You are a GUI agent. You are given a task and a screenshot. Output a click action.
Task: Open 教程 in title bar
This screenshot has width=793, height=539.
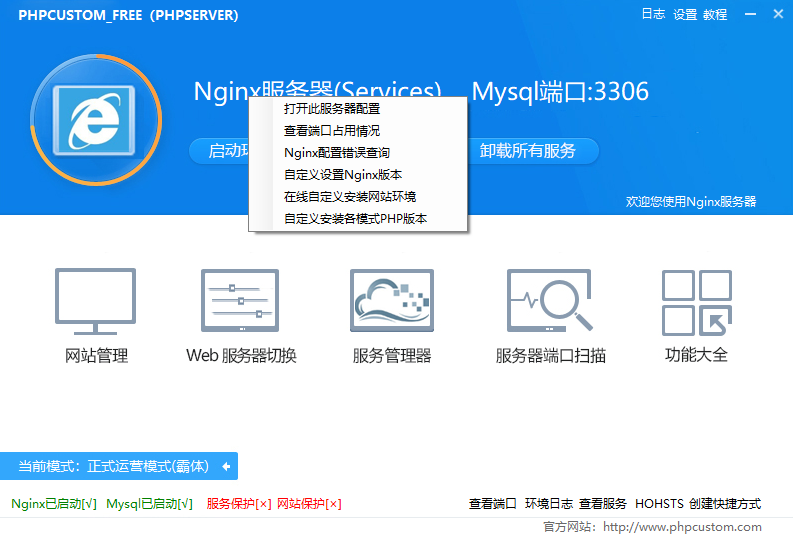pos(715,15)
